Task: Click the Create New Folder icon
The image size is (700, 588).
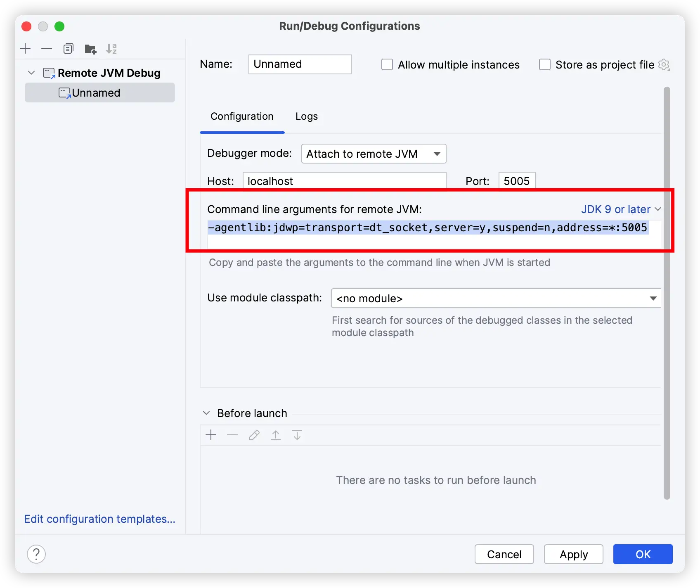Action: (x=90, y=49)
